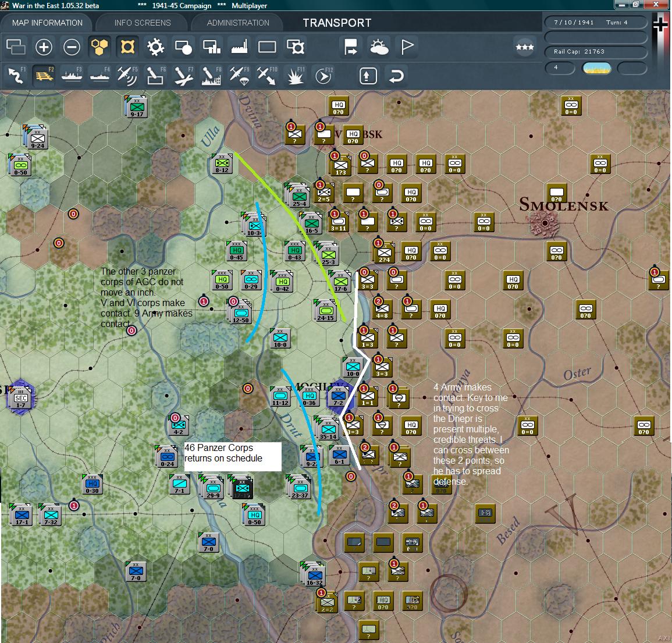
Task: Select the 9-24 unit stack
Action: (x=36, y=137)
